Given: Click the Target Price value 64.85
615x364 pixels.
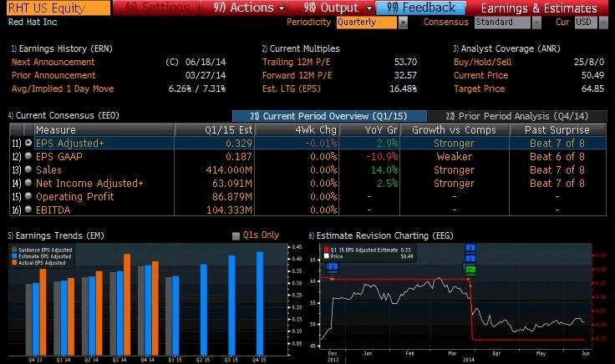Looking at the screenshot, I should click(x=592, y=88).
